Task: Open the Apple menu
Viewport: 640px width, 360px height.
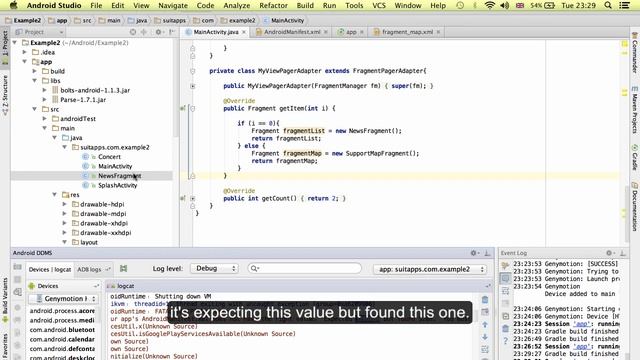Action: [x=13, y=5]
